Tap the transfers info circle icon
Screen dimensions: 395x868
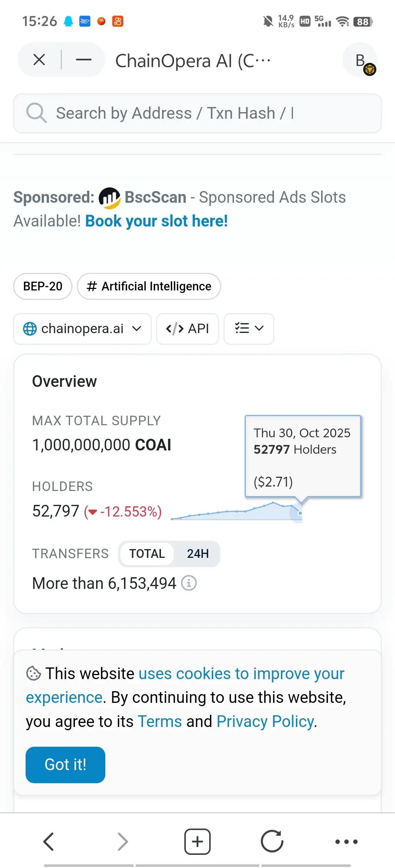(x=189, y=583)
